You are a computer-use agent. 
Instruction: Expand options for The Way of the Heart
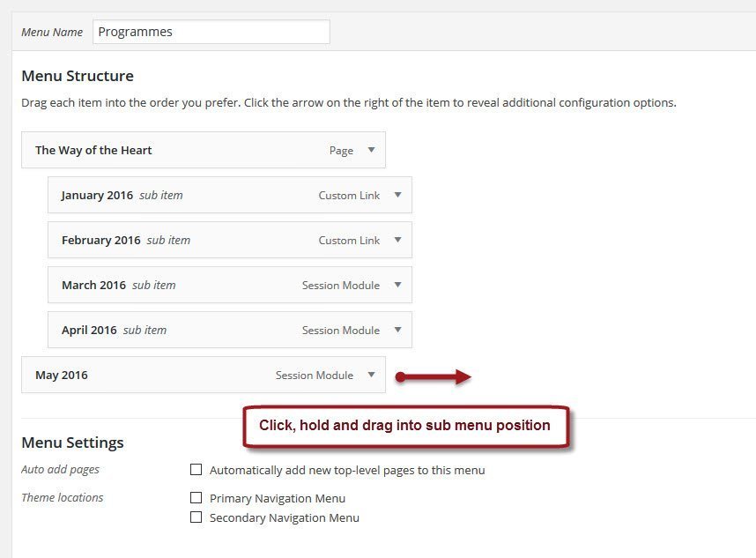point(370,150)
